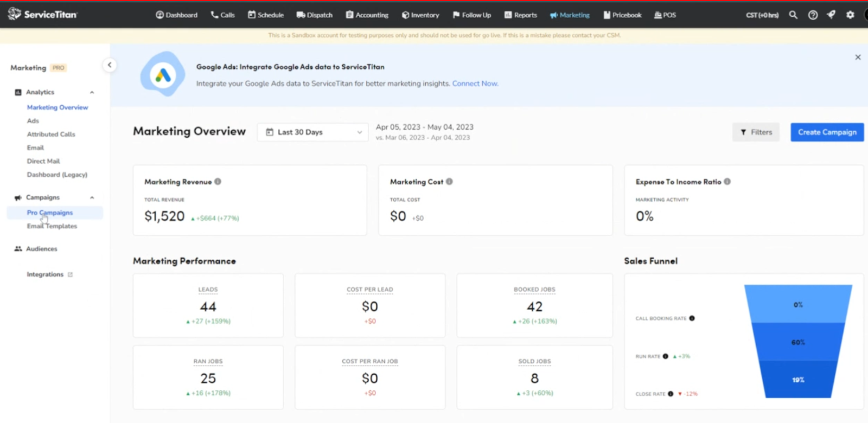Open Ads in the sidebar
868x423 pixels.
click(33, 121)
